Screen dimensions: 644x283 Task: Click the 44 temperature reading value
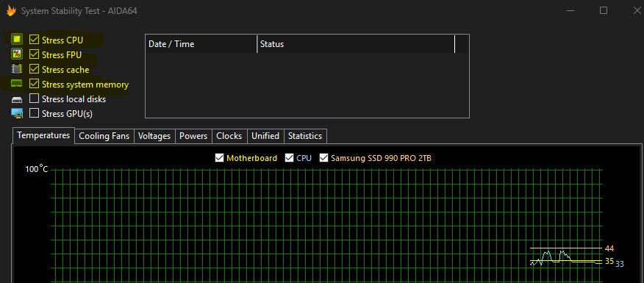(x=609, y=248)
